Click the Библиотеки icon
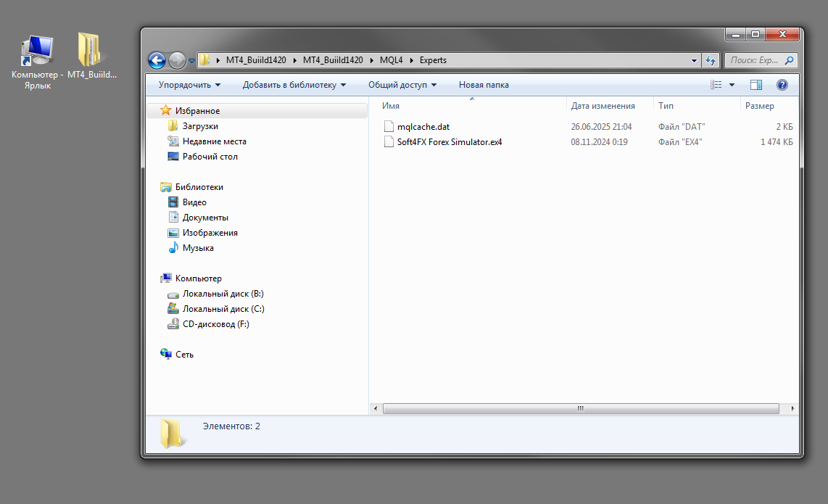The image size is (828, 504). (x=166, y=187)
